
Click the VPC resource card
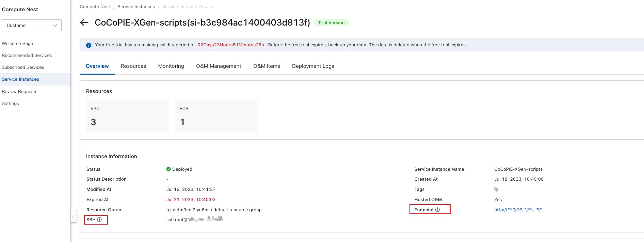click(x=128, y=117)
